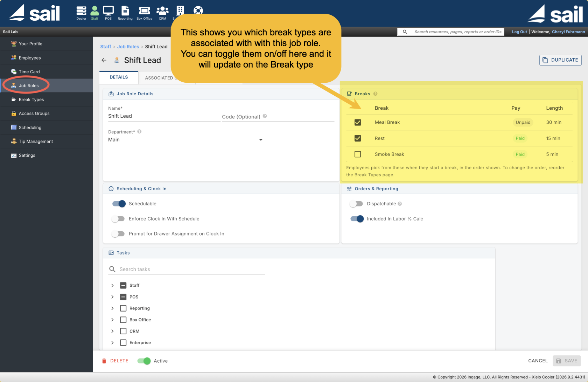Check the Reporting tasks checkbox
The image size is (588, 382).
click(123, 308)
